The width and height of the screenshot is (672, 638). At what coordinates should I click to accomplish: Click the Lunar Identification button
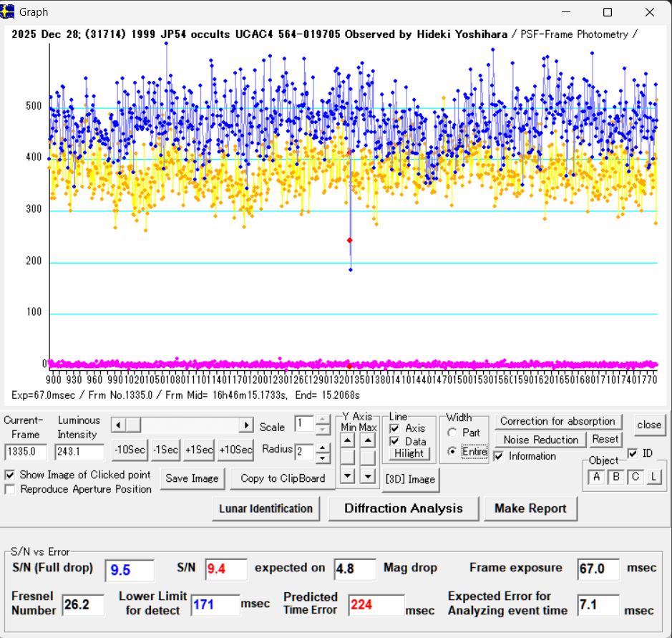[266, 508]
